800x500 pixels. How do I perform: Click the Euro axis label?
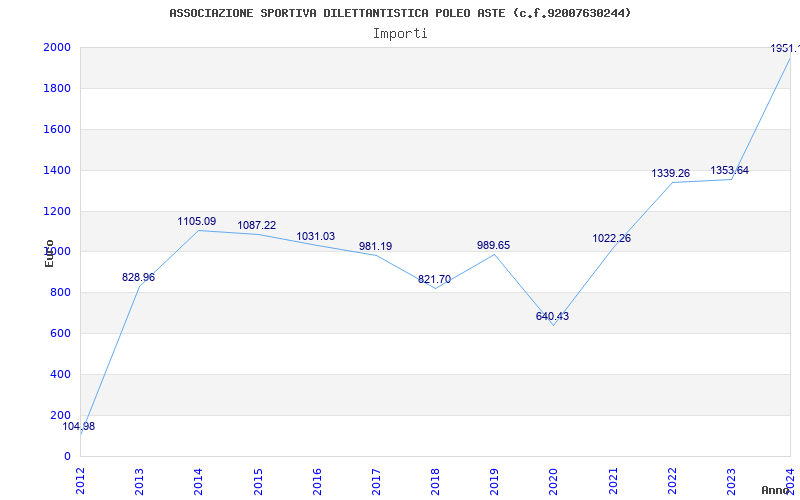[49, 254]
